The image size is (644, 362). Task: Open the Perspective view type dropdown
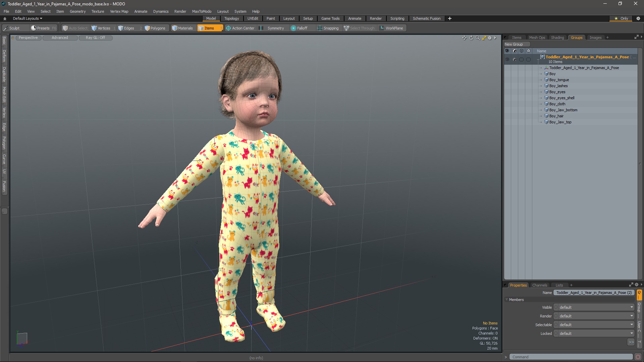pos(28,38)
